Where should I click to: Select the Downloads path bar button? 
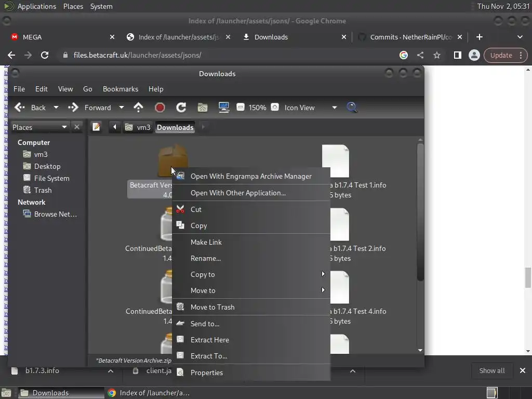click(x=175, y=127)
